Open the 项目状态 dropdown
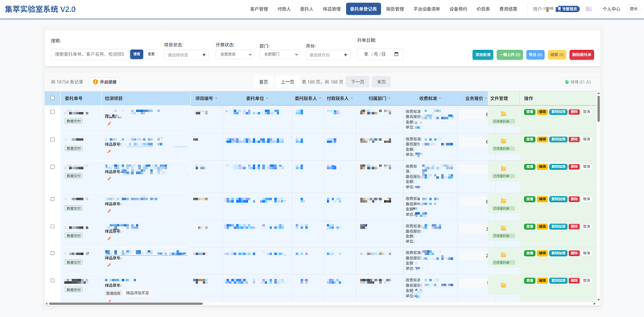644x317 pixels. (x=187, y=55)
